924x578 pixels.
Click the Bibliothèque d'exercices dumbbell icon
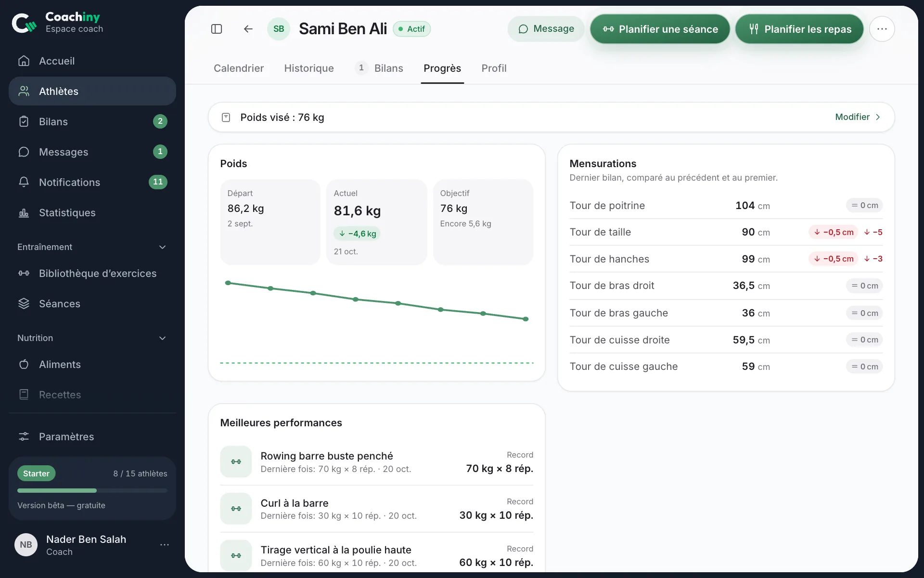click(x=24, y=273)
